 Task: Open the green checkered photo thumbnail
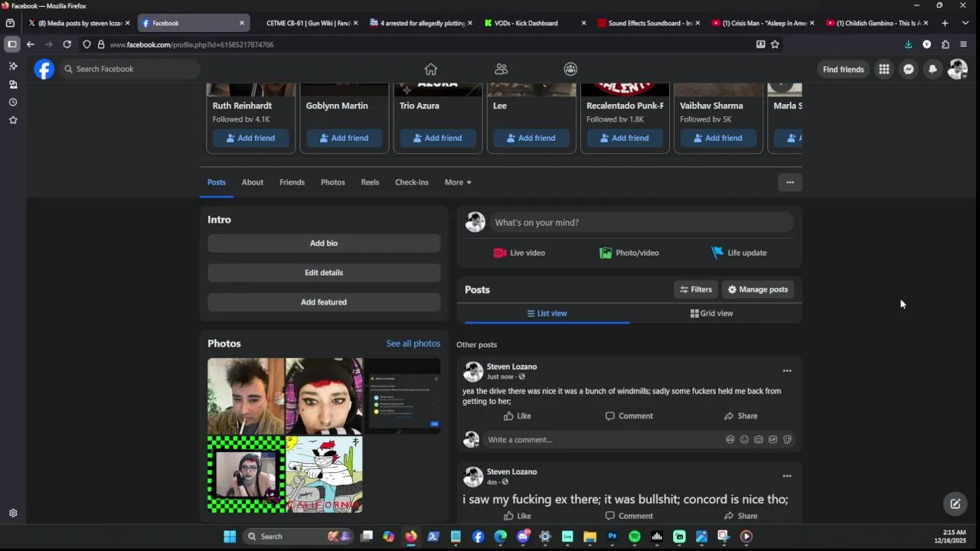point(246,474)
